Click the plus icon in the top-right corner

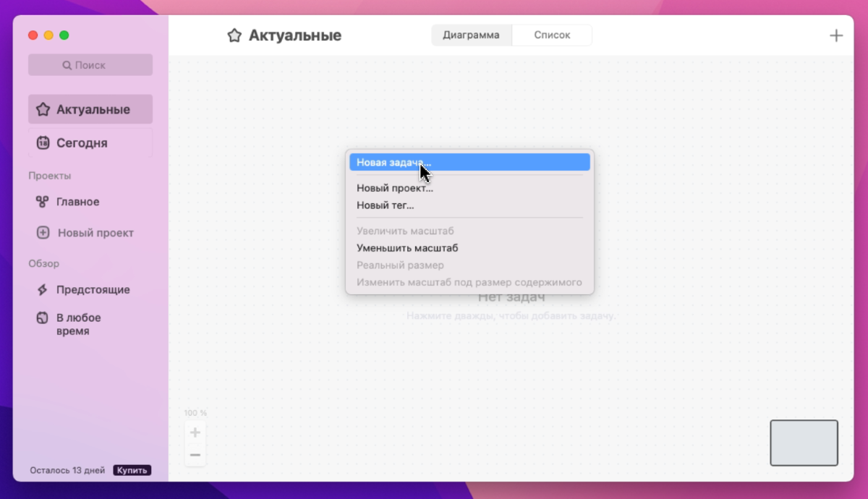click(x=836, y=35)
